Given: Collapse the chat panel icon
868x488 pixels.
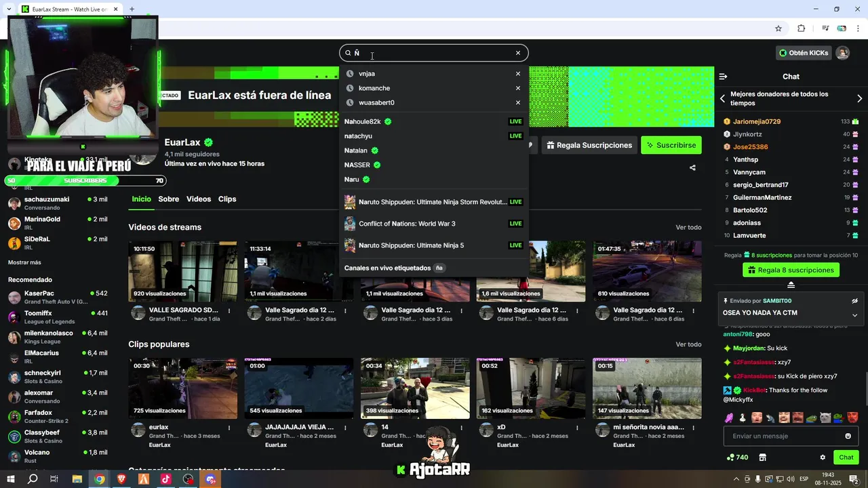Looking at the screenshot, I should (x=723, y=77).
